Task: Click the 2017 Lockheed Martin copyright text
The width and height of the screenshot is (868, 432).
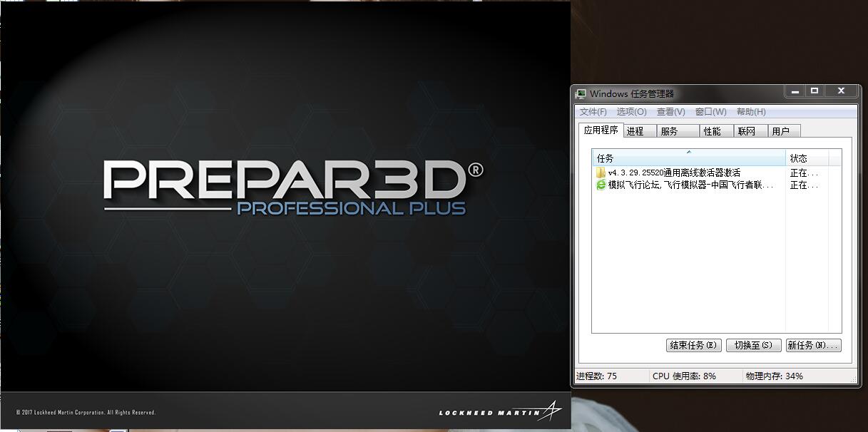Action: [x=86, y=413]
